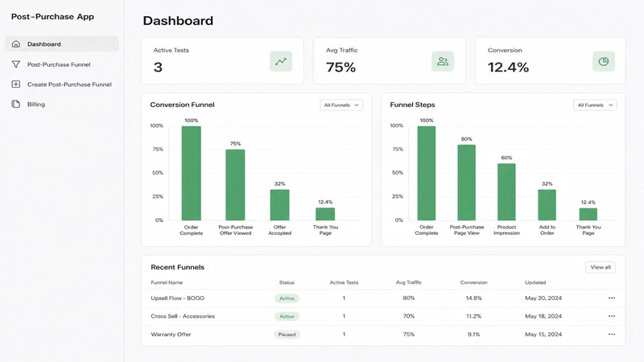The height and width of the screenshot is (362, 644).
Task: Click the 70% avg traffic cell
Action: pyautogui.click(x=409, y=316)
